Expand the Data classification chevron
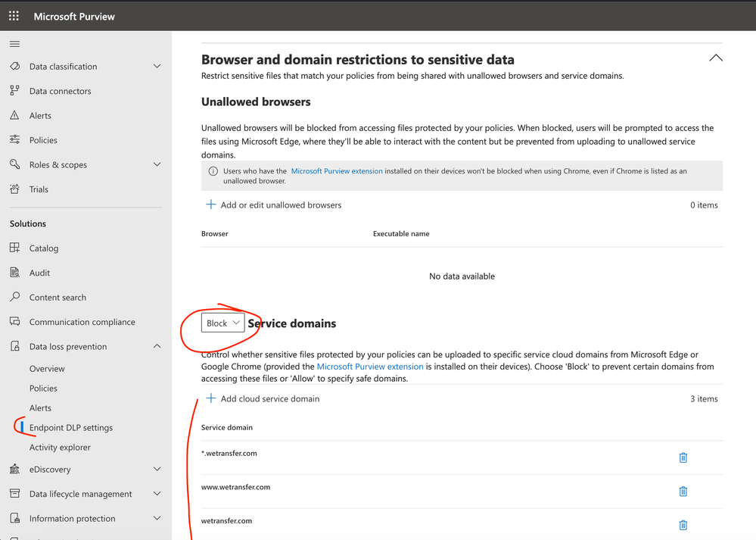The height and width of the screenshot is (540, 756). [x=157, y=66]
